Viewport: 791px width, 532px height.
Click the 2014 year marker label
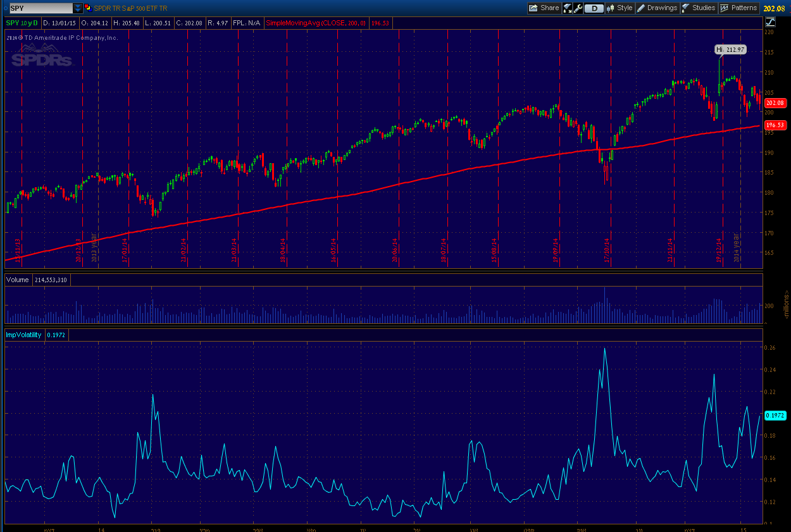click(737, 248)
